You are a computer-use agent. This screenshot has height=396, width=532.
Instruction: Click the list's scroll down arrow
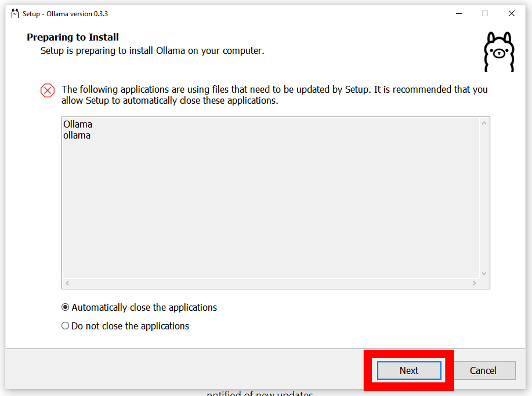[x=484, y=274]
